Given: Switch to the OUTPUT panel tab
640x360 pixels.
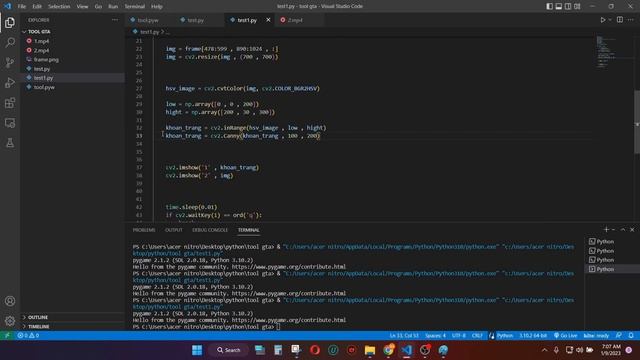Looking at the screenshot, I should coord(173,230).
